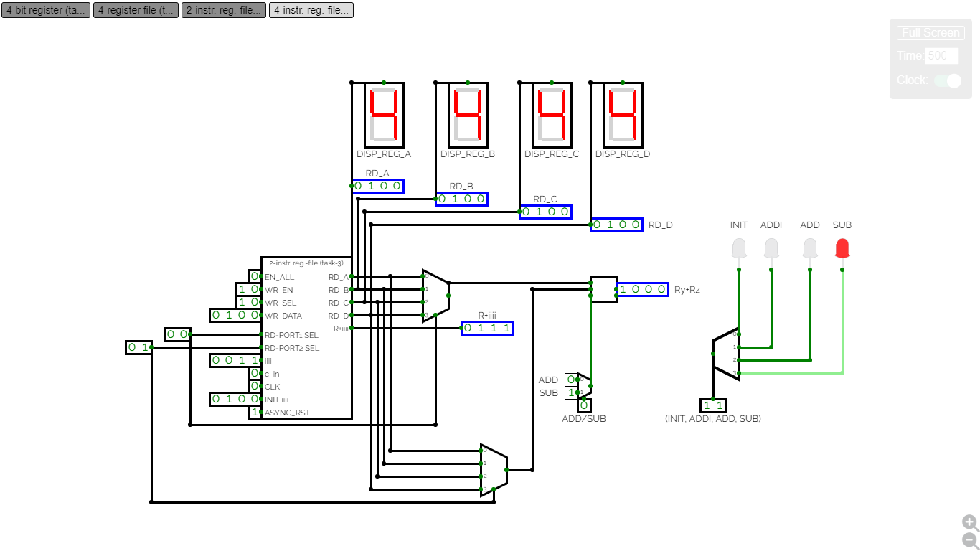The width and height of the screenshot is (980, 551).
Task: Toggle the CLK input bit
Action: click(255, 387)
